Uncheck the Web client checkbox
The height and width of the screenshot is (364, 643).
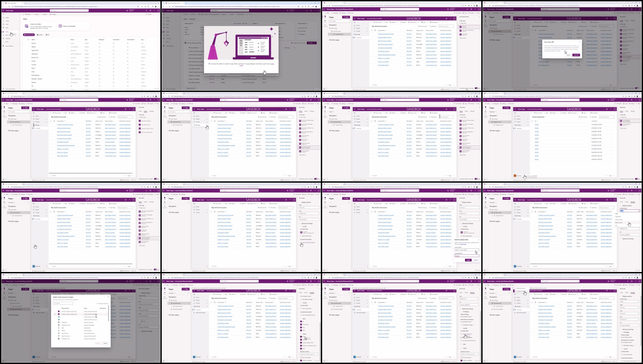coord(301,349)
